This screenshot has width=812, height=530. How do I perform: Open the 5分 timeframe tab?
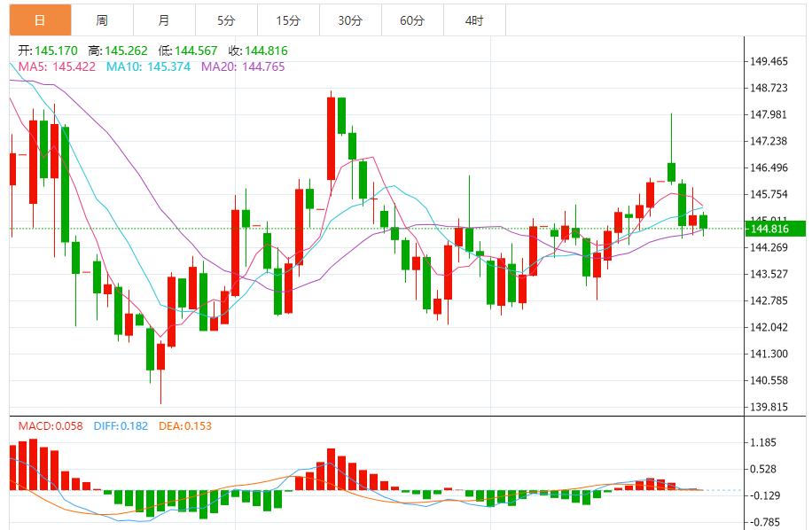[226, 20]
